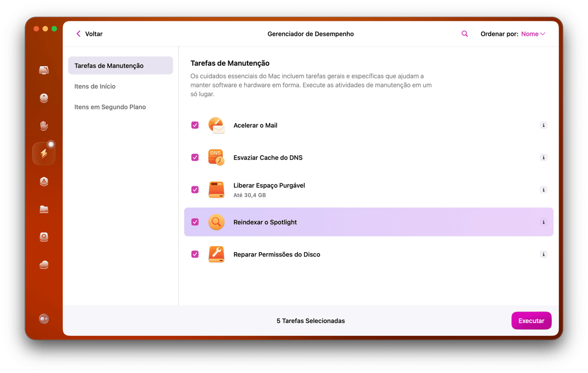Open the Cloud Cleanup sidebar icon
Viewport: 588px width, 373px height.
[44, 265]
